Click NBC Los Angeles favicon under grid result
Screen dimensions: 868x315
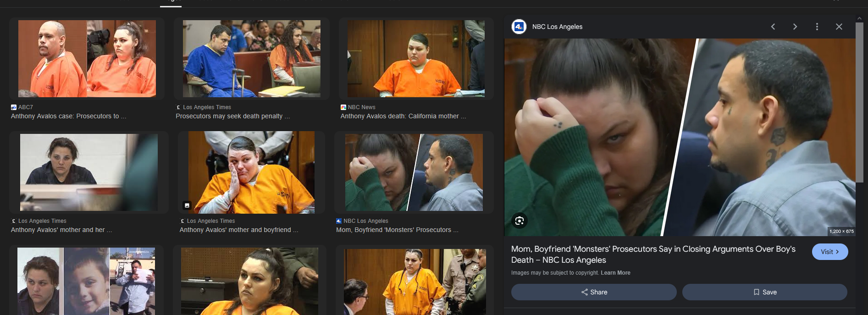tap(339, 221)
